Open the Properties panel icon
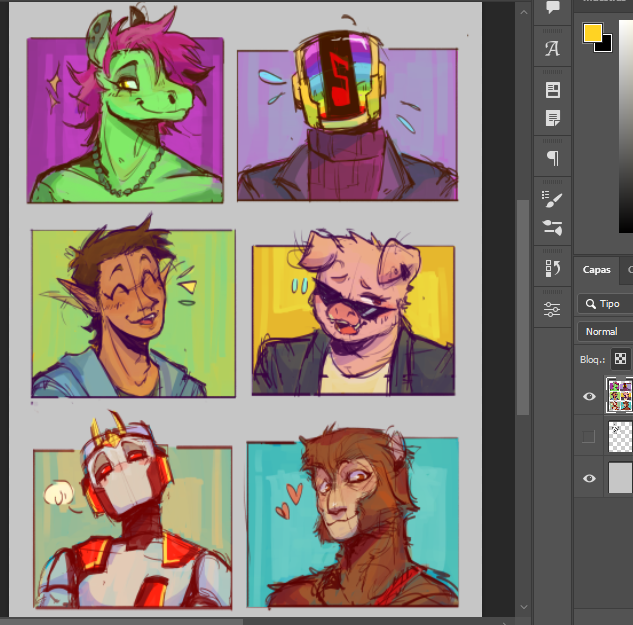The image size is (633, 625). [x=553, y=90]
